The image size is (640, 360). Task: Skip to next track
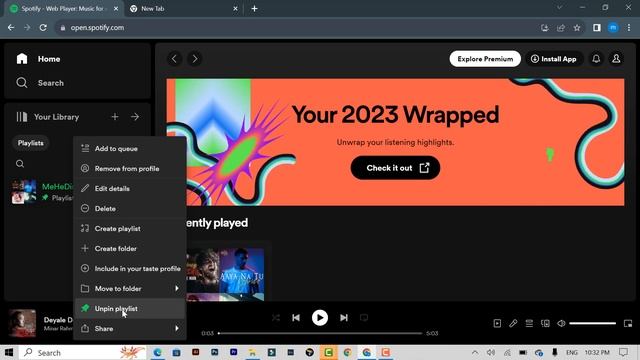[344, 318]
